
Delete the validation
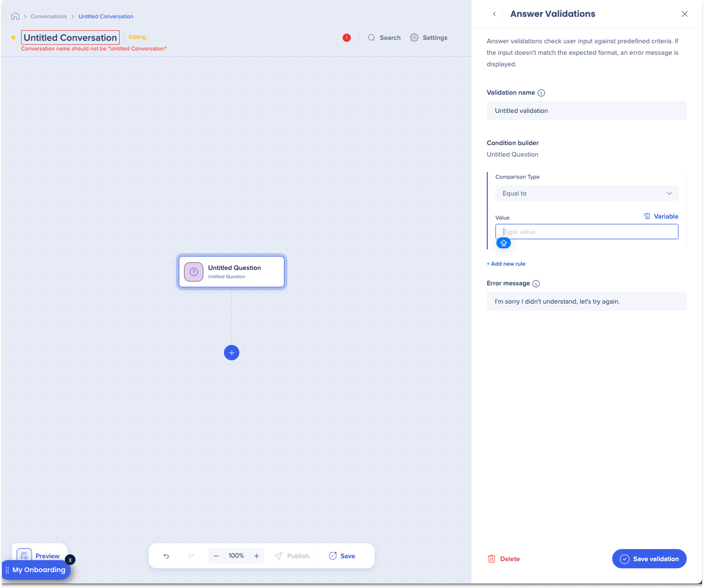[x=504, y=559]
